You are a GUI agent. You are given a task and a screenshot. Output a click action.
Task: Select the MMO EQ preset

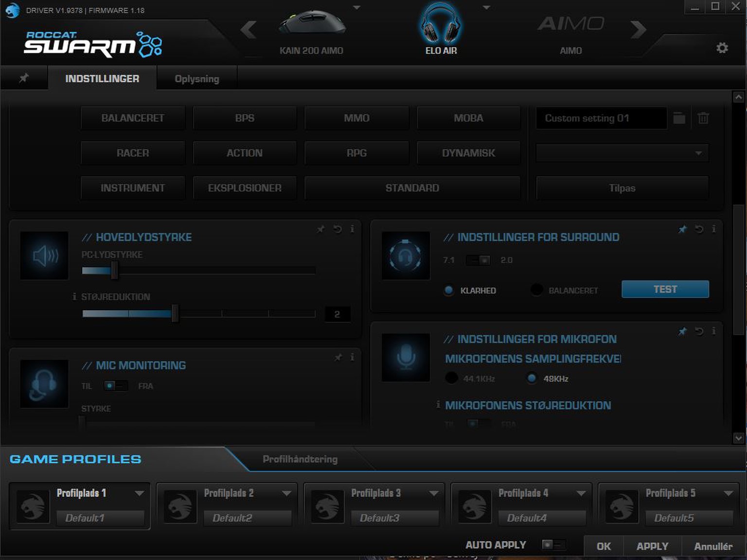click(356, 118)
